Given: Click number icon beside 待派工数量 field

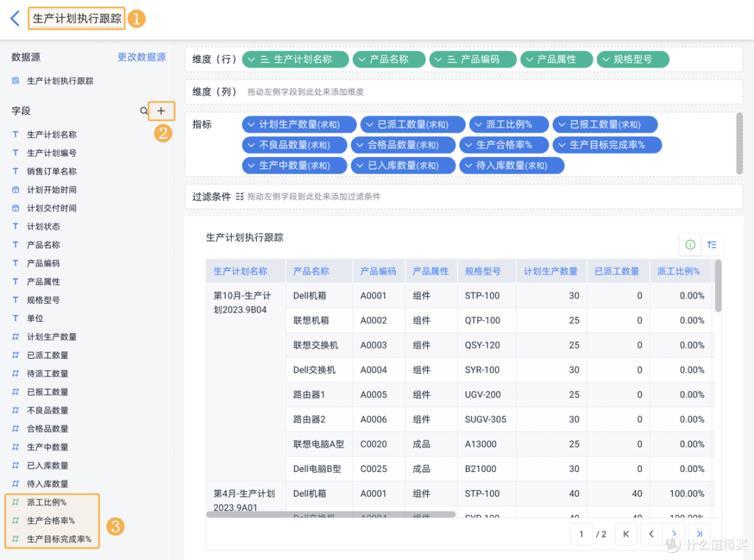Looking at the screenshot, I should (15, 374).
